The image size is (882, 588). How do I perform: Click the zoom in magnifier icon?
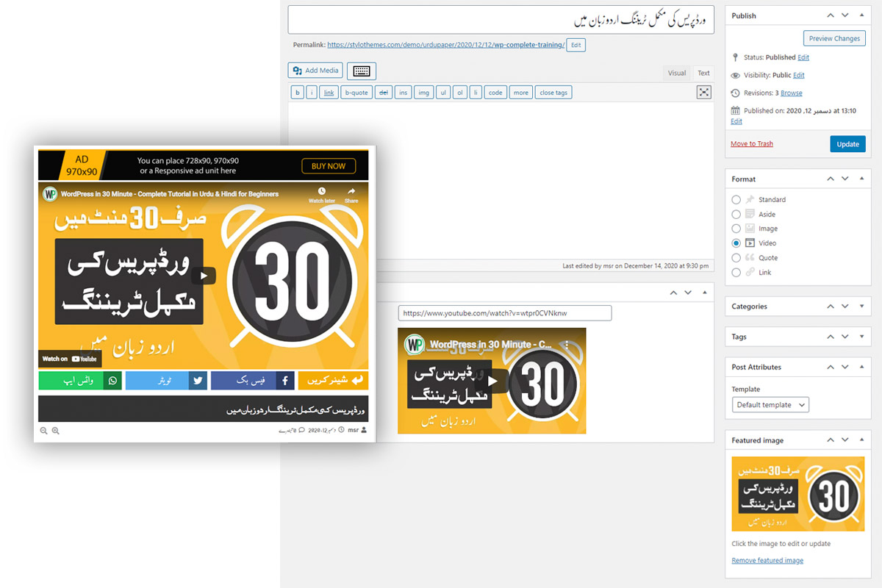click(55, 431)
